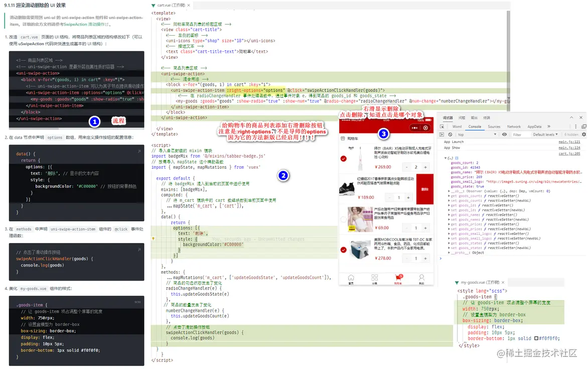This screenshot has height=369, width=588.
Task: Open the Default levels dropdown
Action: pyautogui.click(x=545, y=135)
